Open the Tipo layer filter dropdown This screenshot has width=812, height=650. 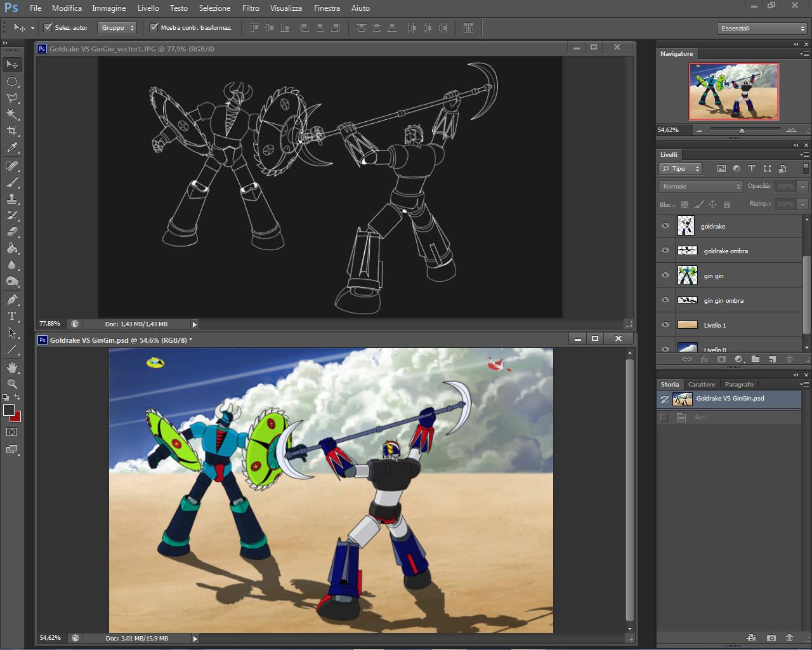pyautogui.click(x=681, y=169)
